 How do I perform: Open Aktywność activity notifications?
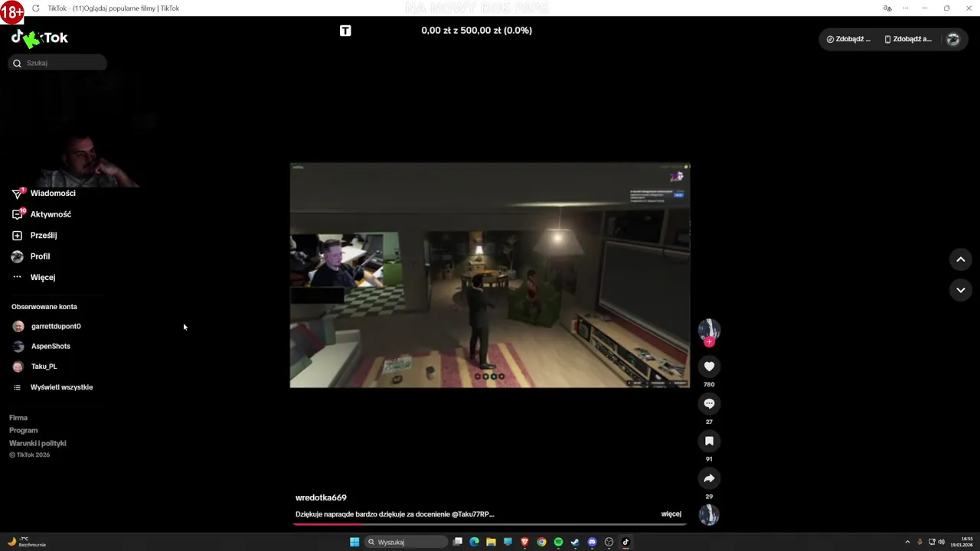tap(41, 214)
